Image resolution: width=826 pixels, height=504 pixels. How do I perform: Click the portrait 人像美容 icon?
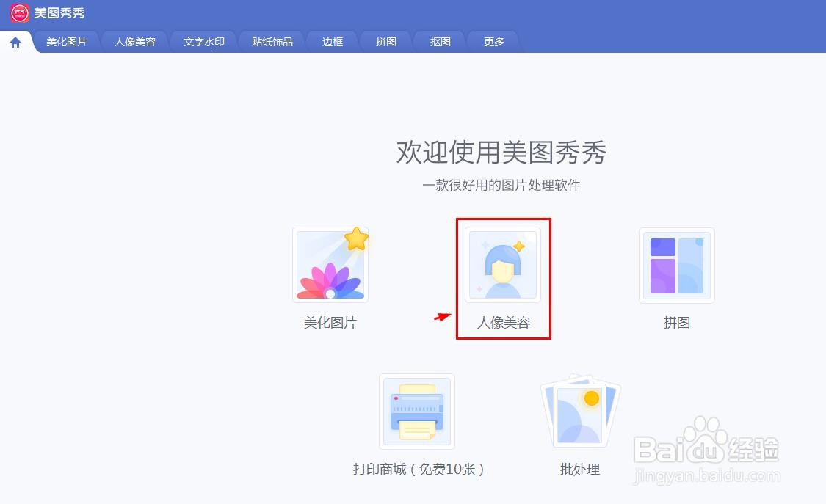(x=503, y=265)
